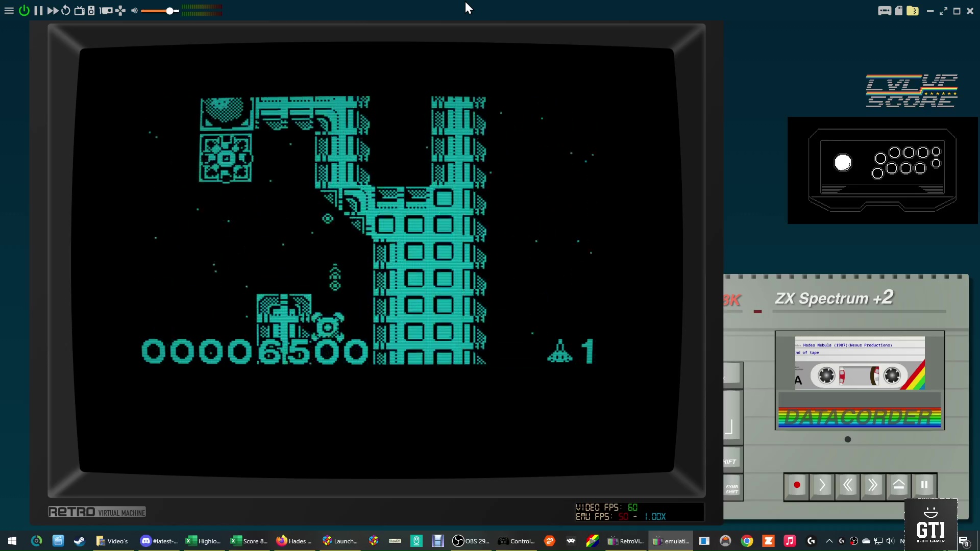Open Steam from the taskbar
980x551 pixels.
80,541
